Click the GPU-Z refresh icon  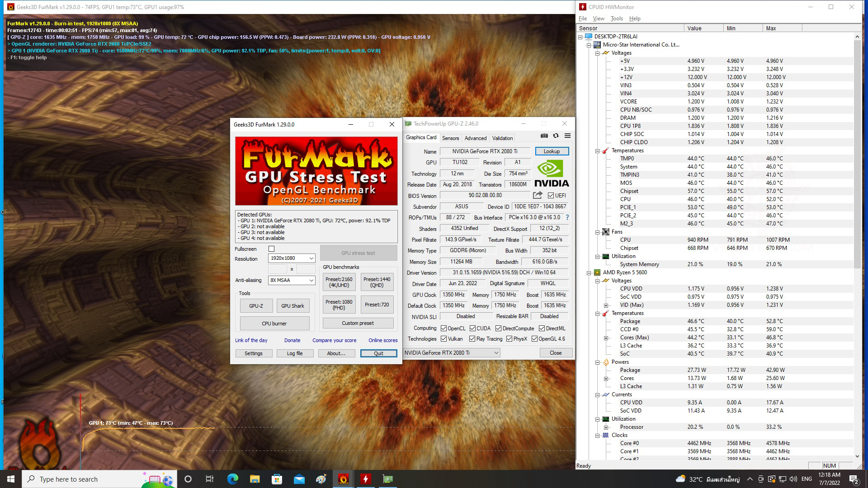click(x=556, y=136)
